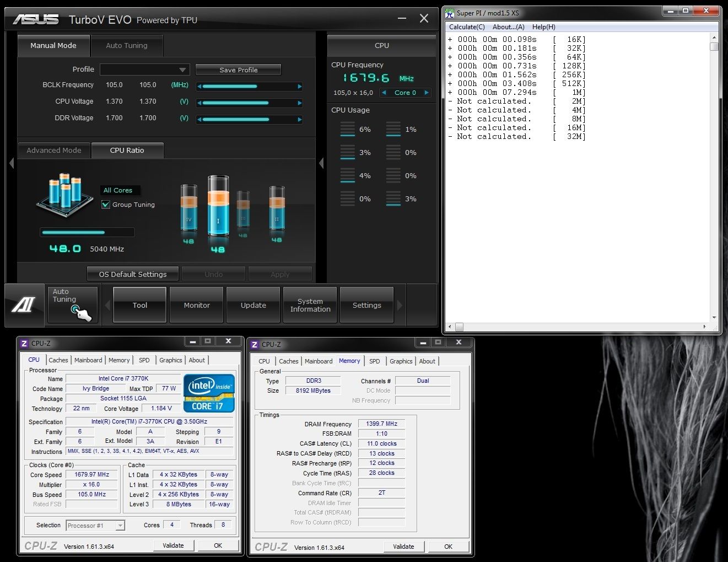728x562 pixels.
Task: Select the CPU Ratio tab
Action: (127, 150)
